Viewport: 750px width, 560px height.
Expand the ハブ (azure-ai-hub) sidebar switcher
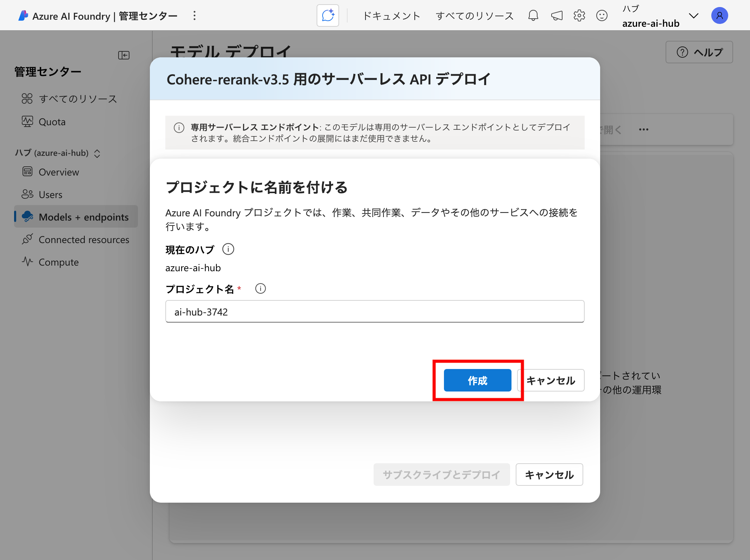(x=97, y=153)
